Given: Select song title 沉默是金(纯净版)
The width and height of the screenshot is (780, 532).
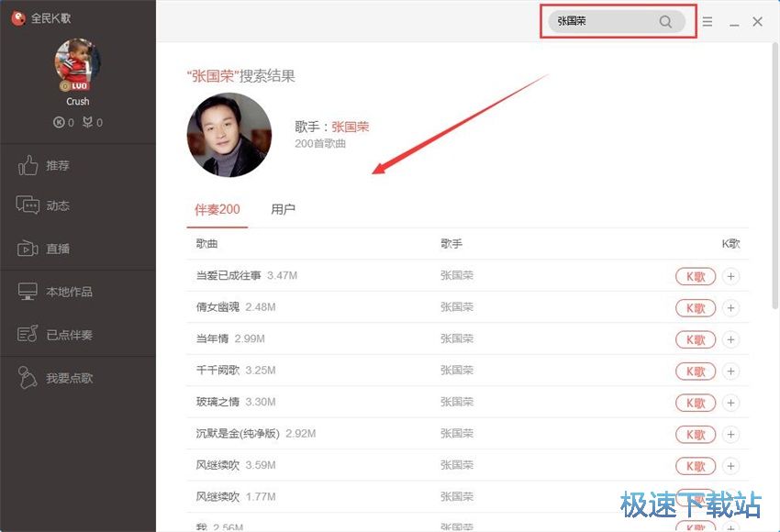Looking at the screenshot, I should tap(238, 434).
